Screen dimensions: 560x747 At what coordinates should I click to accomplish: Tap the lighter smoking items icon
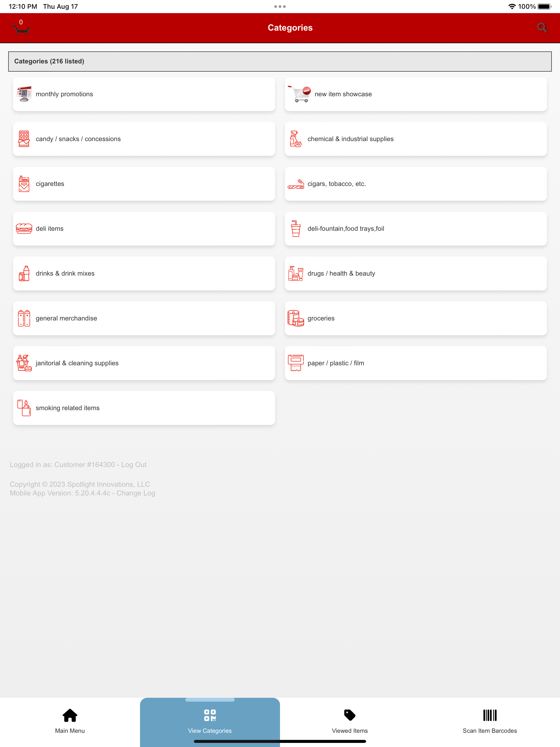(24, 408)
